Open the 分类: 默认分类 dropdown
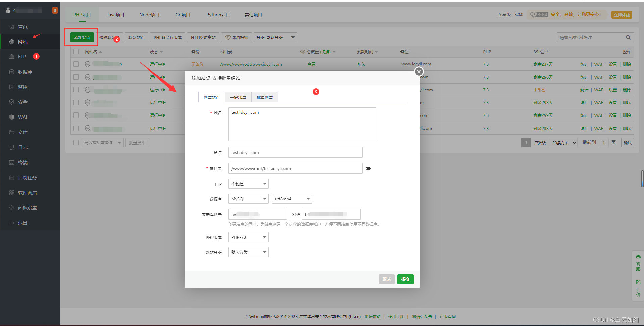This screenshot has width=644, height=326. pos(275,37)
